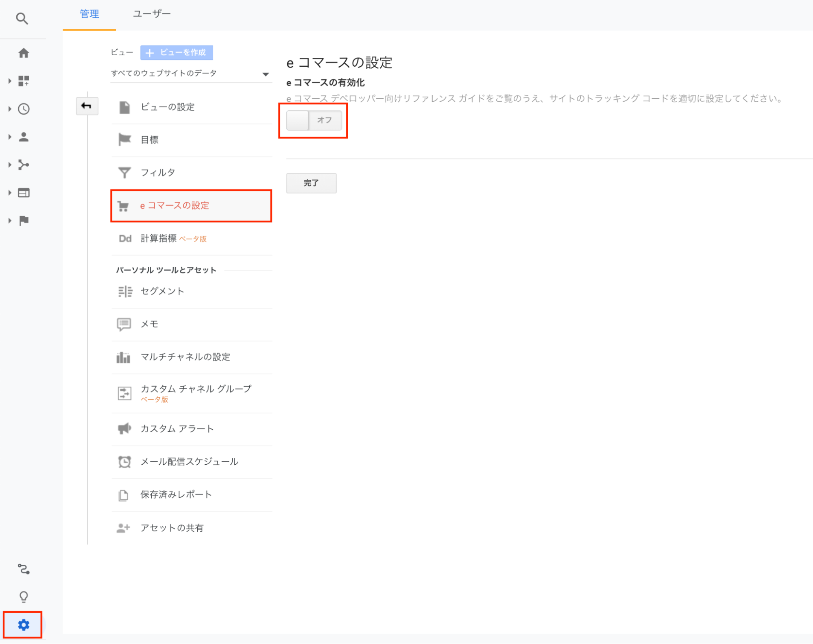Click the セグメント icon
The height and width of the screenshot is (644, 813).
coord(125,292)
